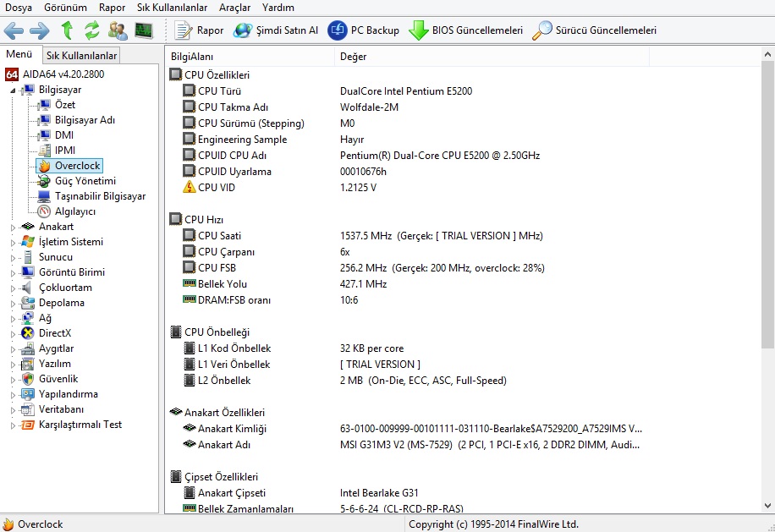Click the Bellek Yolu memory icon
Screen dimensions: 775x532
tap(189, 283)
